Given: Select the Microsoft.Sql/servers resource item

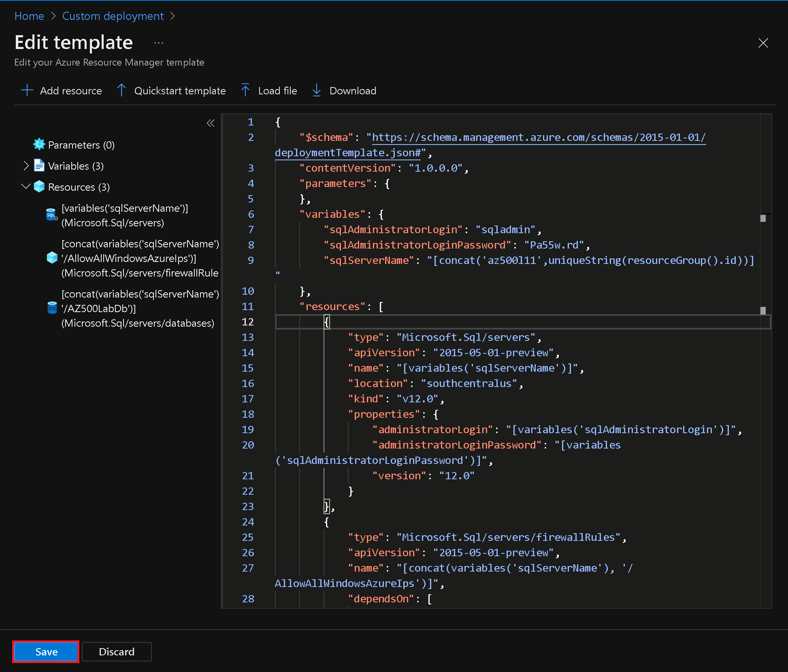Looking at the screenshot, I should 125,215.
